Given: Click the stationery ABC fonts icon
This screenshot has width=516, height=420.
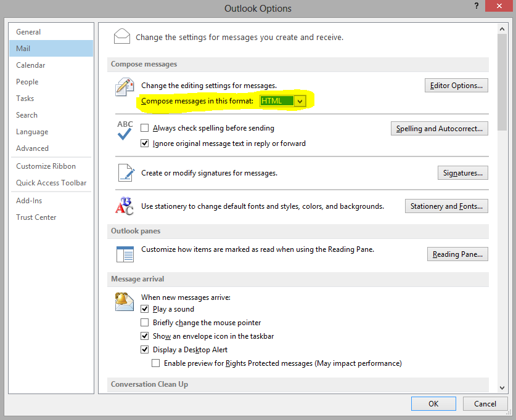Looking at the screenshot, I should coord(125,206).
